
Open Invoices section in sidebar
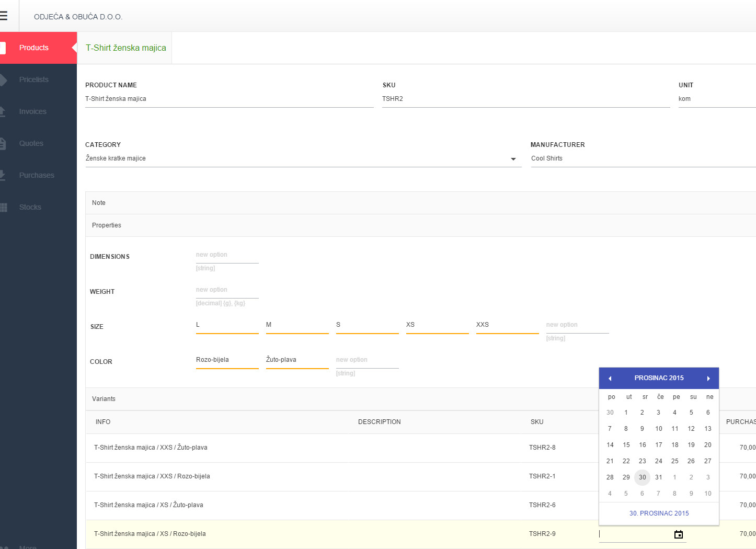point(38,111)
